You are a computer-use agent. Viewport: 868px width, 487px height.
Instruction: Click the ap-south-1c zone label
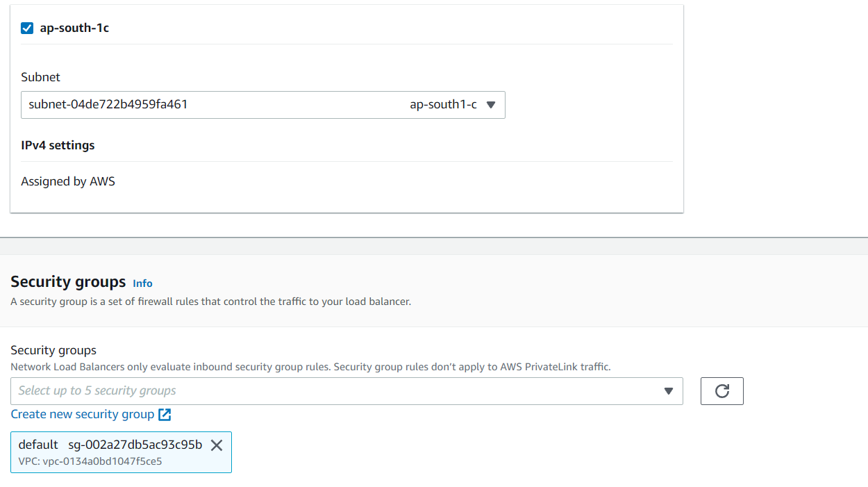tap(74, 28)
